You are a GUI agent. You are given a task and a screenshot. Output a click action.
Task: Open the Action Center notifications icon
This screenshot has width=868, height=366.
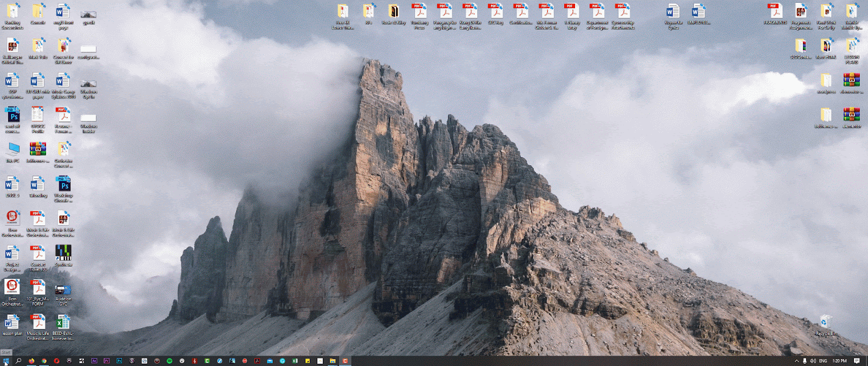pyautogui.click(x=857, y=361)
